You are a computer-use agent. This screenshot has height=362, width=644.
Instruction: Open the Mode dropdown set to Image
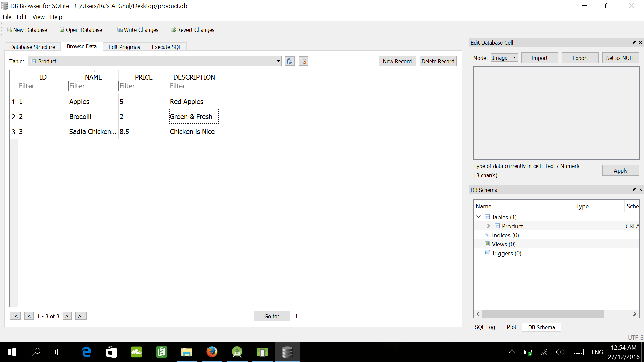pos(504,58)
